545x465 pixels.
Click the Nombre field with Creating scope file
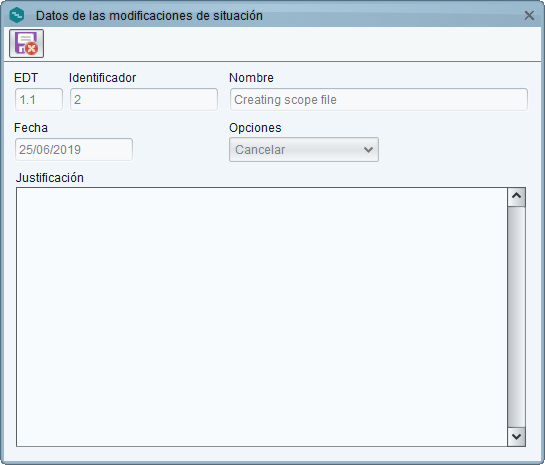coord(379,100)
